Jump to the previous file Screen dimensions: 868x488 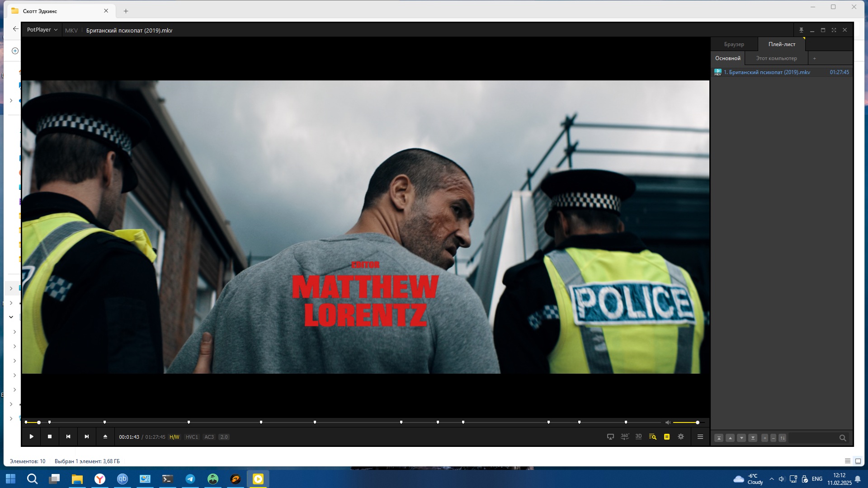pyautogui.click(x=68, y=436)
